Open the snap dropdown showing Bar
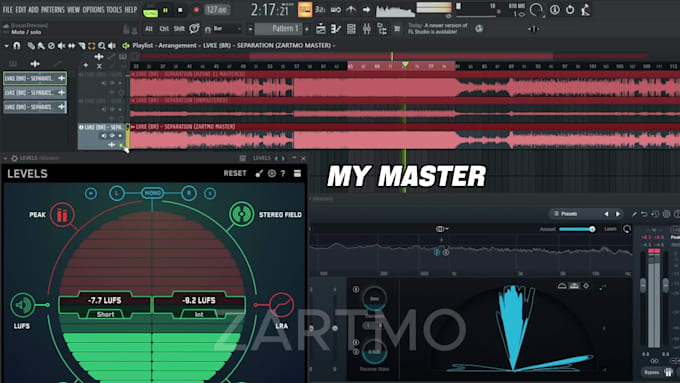This screenshot has height=383, width=680. 226,29
